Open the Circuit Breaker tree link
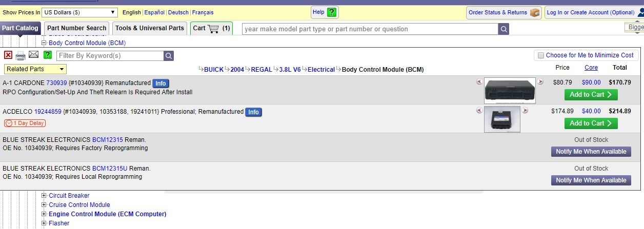Image resolution: width=644 pixels, height=229 pixels. pyautogui.click(x=69, y=196)
